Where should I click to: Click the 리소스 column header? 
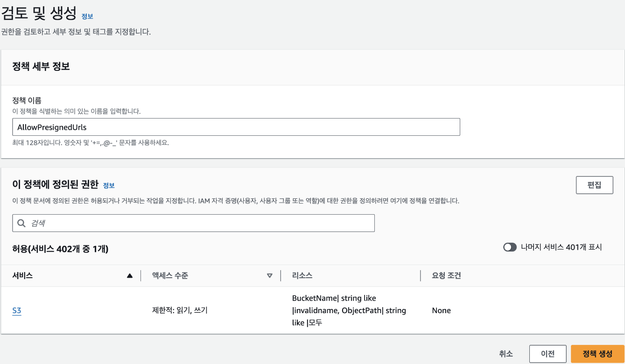pos(302,276)
